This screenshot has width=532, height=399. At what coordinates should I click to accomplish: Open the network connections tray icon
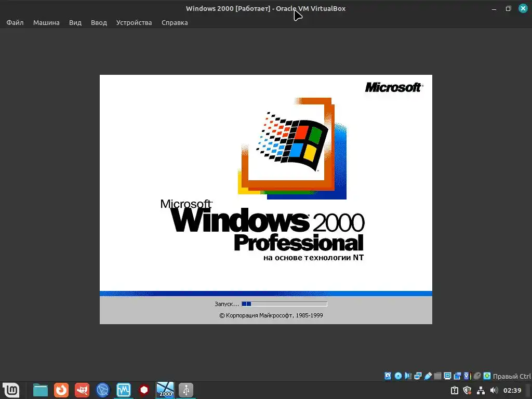(x=481, y=390)
